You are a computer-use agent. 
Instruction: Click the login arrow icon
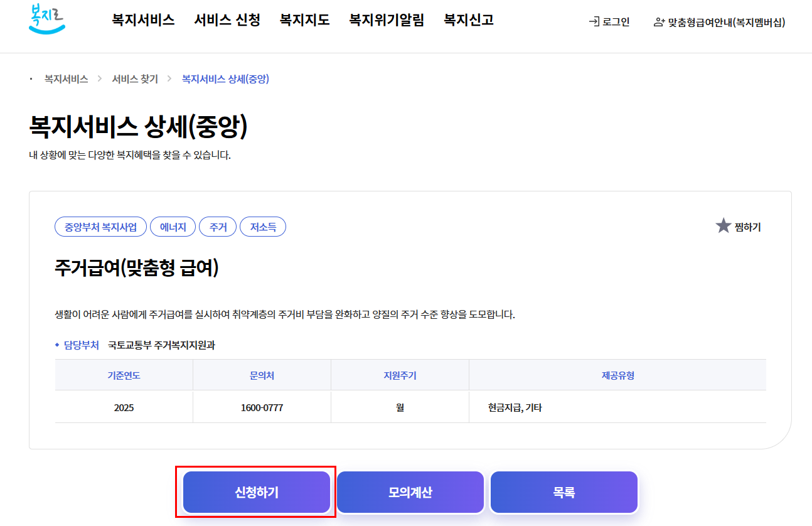point(594,22)
